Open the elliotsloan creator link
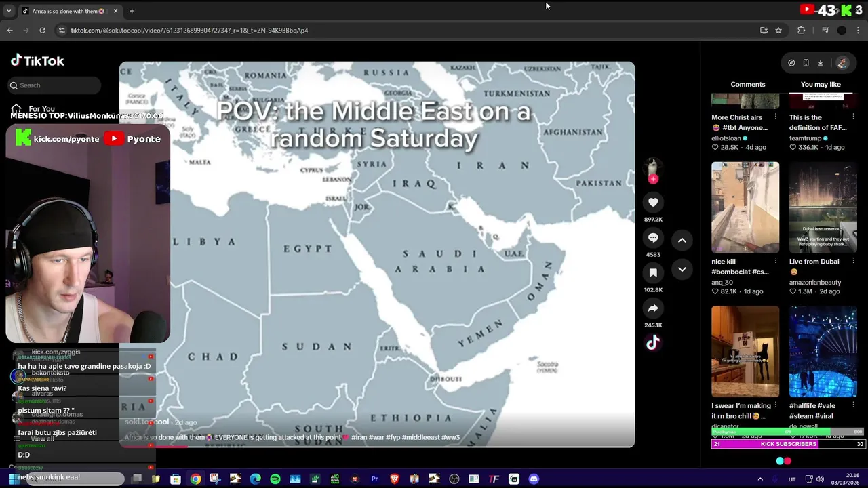This screenshot has height=488, width=868. [726, 138]
